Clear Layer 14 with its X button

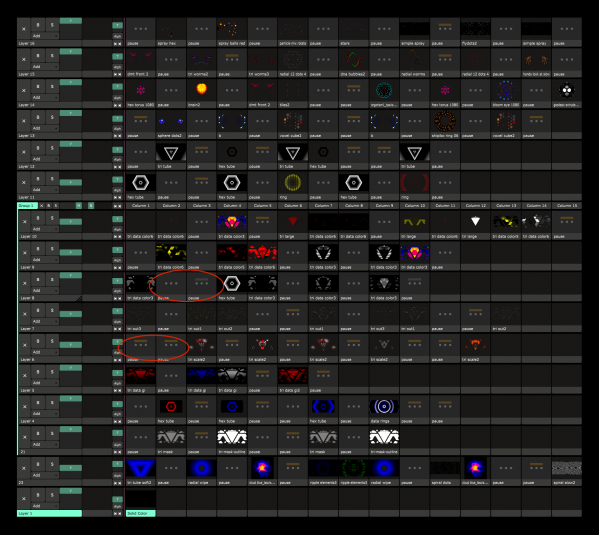(x=24, y=90)
